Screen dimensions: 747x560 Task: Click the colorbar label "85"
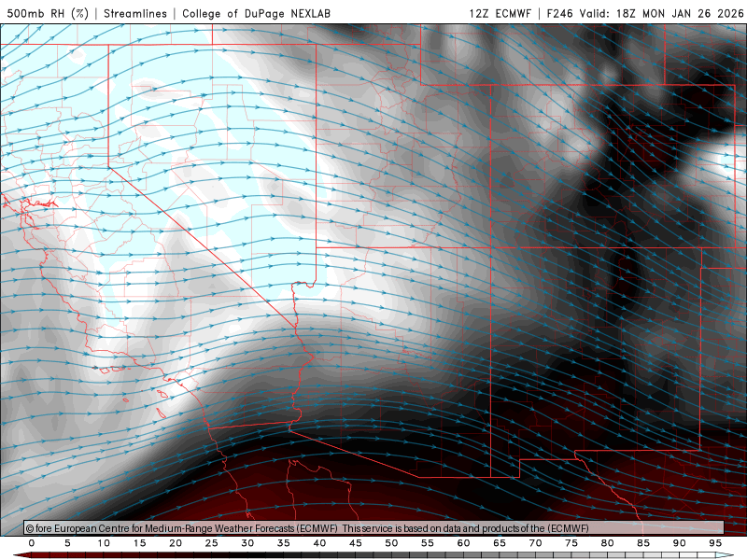[x=643, y=543]
